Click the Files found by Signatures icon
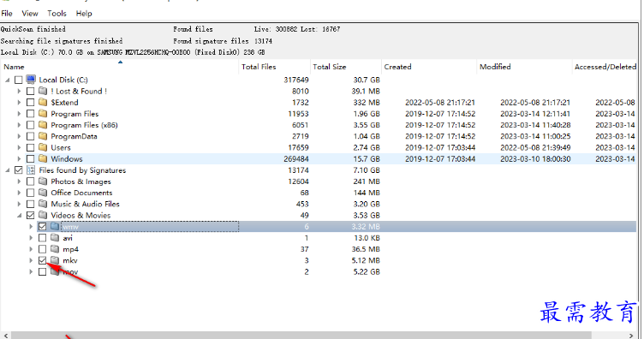The image size is (644, 339). pyautogui.click(x=31, y=169)
